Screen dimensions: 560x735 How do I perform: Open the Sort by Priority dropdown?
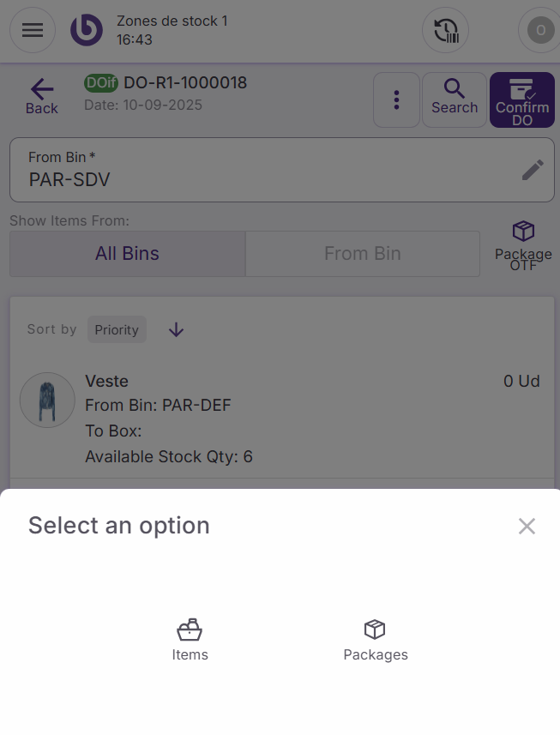click(117, 329)
